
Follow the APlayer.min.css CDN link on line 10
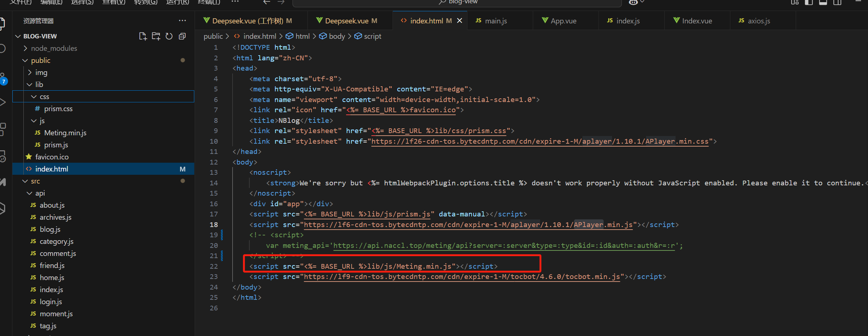540,141
